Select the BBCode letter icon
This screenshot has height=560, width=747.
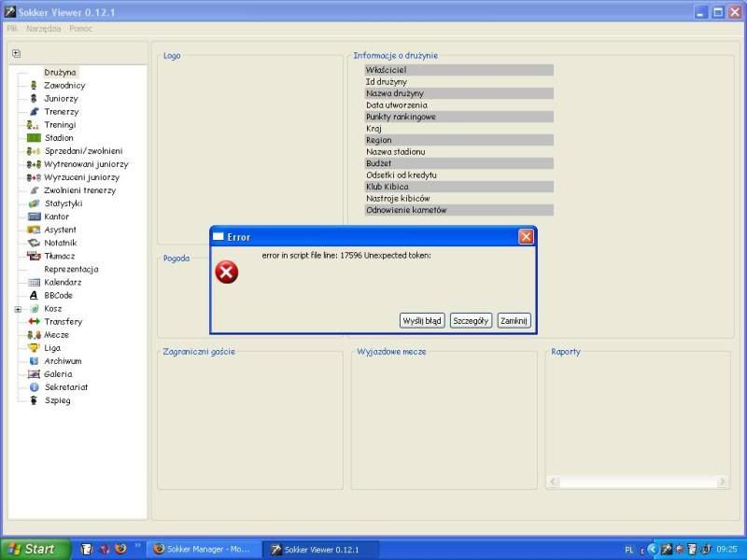coord(35,296)
